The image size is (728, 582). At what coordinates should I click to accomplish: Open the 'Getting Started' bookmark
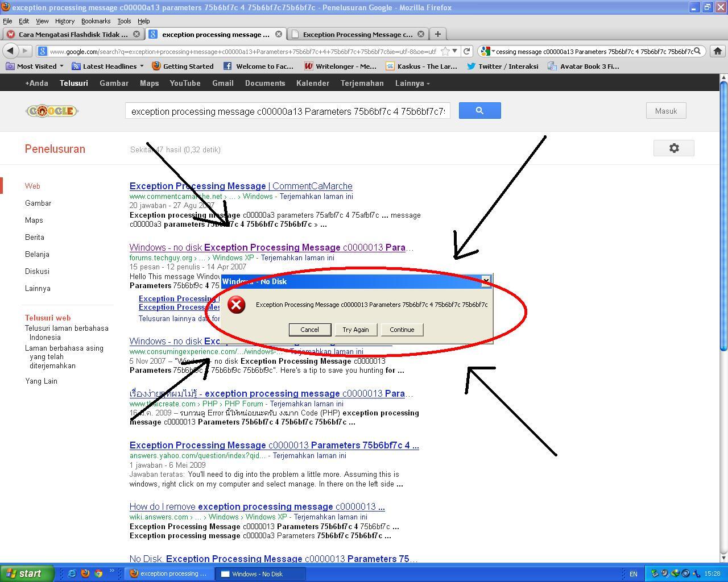coord(183,66)
